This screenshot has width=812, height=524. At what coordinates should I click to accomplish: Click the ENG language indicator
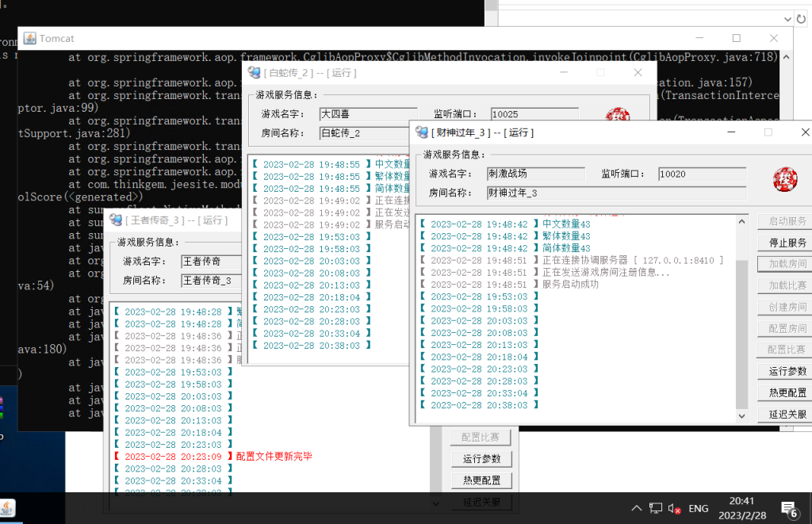[x=698, y=508]
